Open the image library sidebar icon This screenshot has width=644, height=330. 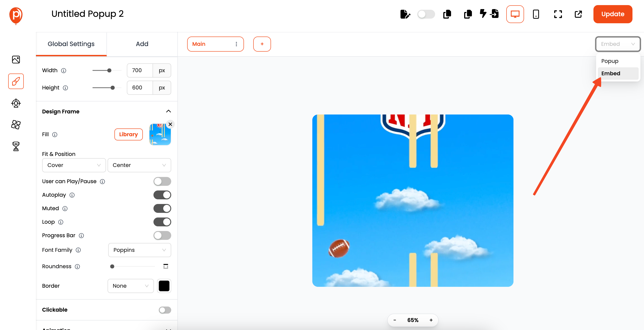click(x=16, y=59)
